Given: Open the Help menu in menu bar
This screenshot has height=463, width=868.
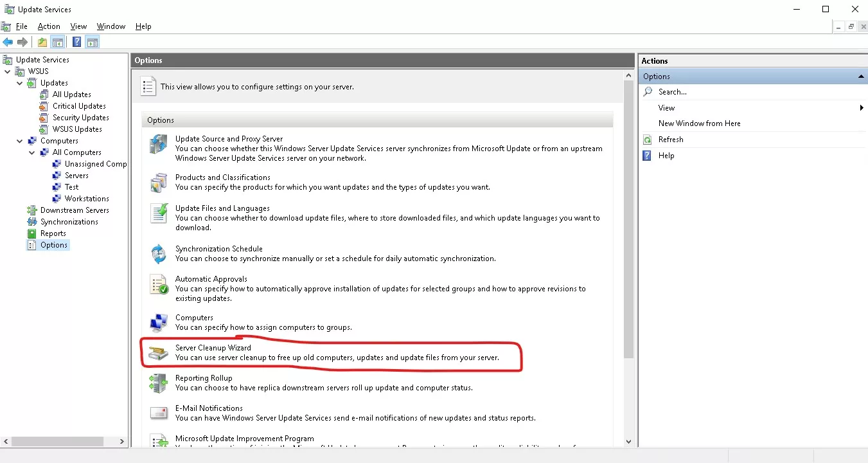Looking at the screenshot, I should 143,26.
